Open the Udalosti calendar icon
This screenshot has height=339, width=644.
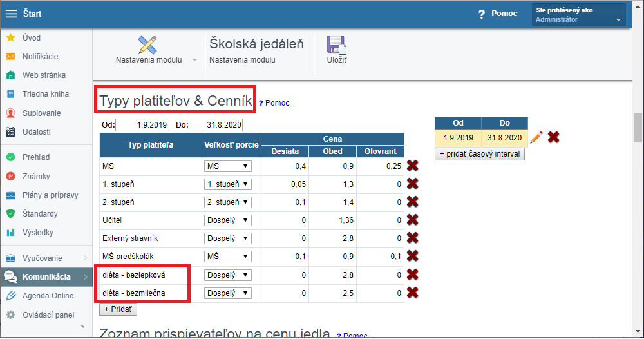11,132
